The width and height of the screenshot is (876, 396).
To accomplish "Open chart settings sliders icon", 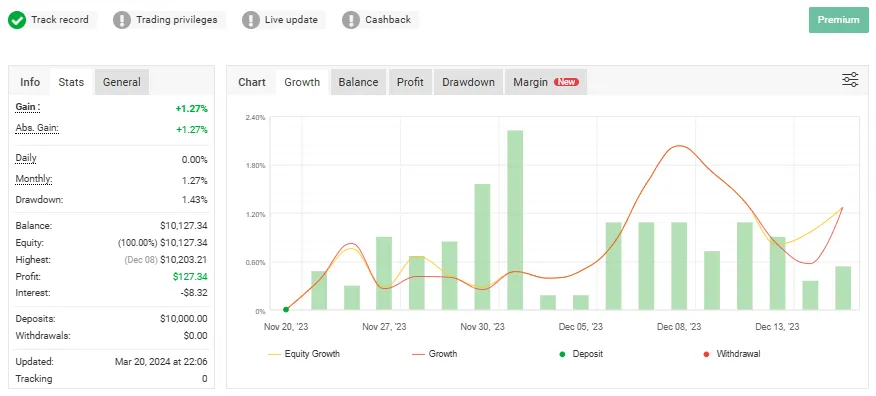I will point(850,80).
